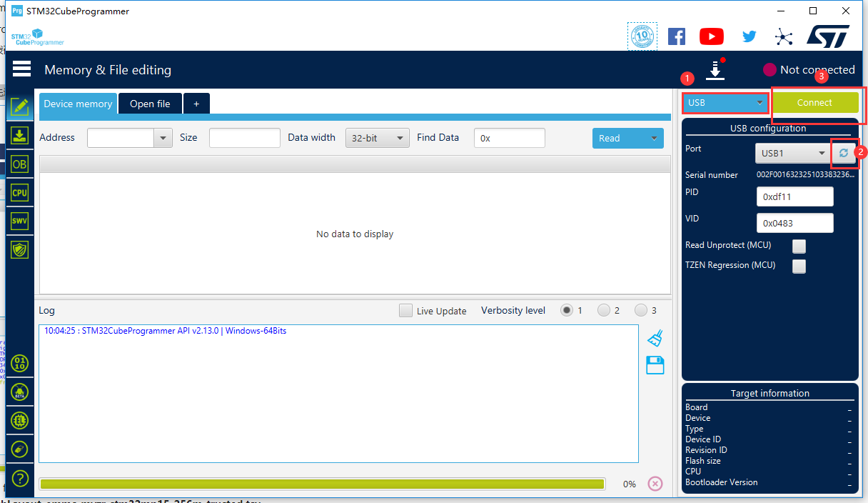
Task: Expand the Read button dropdown arrow
Action: [652, 139]
